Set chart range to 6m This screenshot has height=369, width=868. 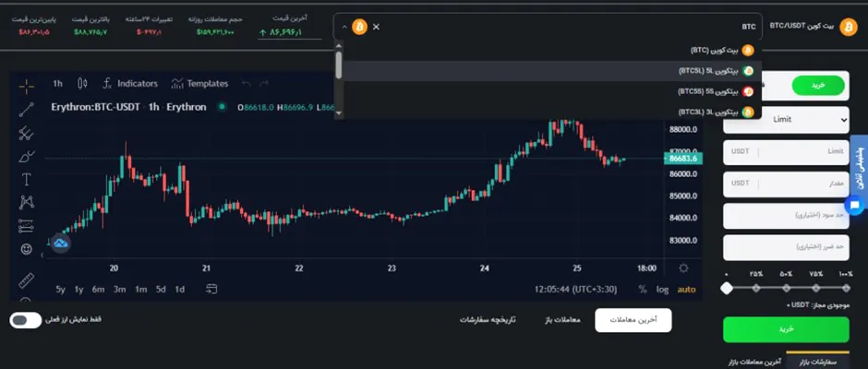[99, 289]
